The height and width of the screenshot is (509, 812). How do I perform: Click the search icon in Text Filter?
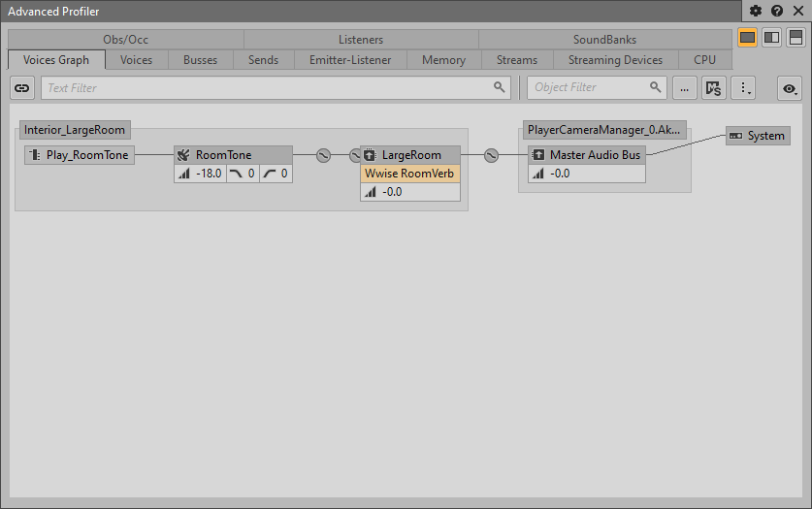[x=500, y=87]
